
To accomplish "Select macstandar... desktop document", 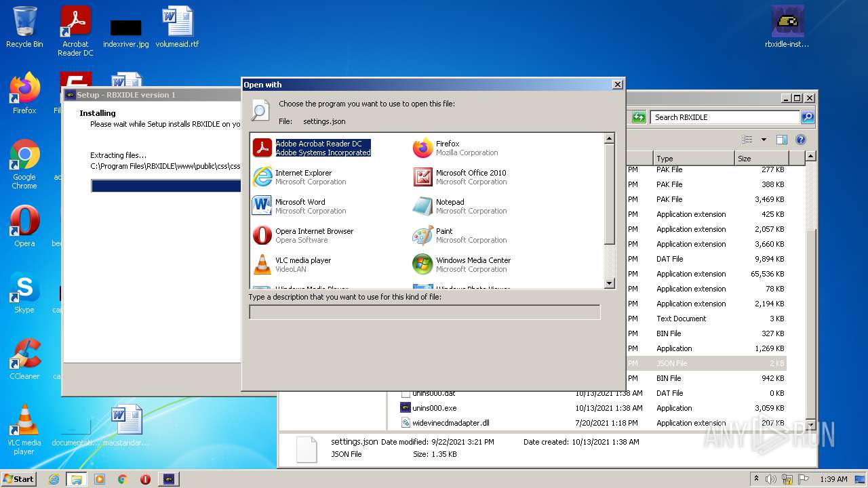I will click(x=126, y=426).
